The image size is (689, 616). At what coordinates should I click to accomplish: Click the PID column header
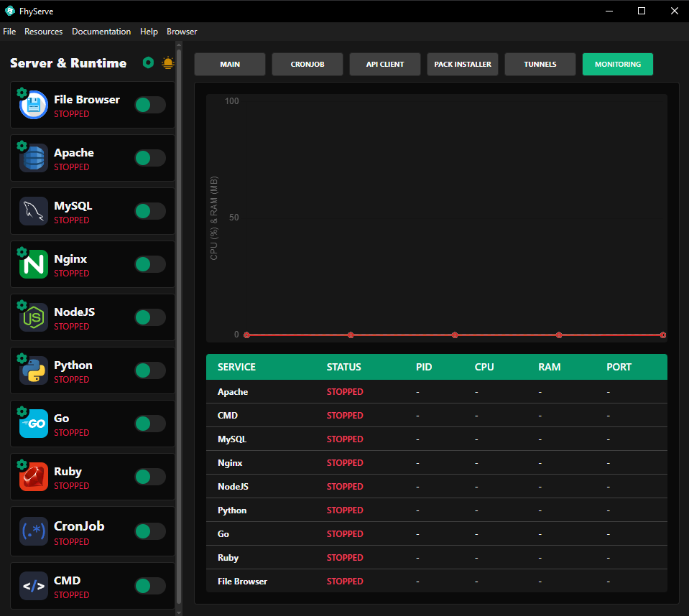tap(424, 367)
